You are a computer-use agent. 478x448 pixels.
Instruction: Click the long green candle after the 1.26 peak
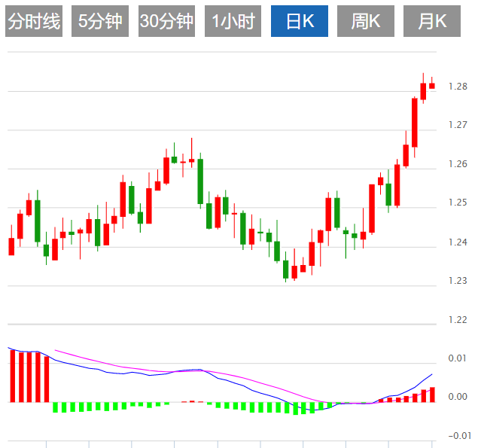(x=200, y=181)
